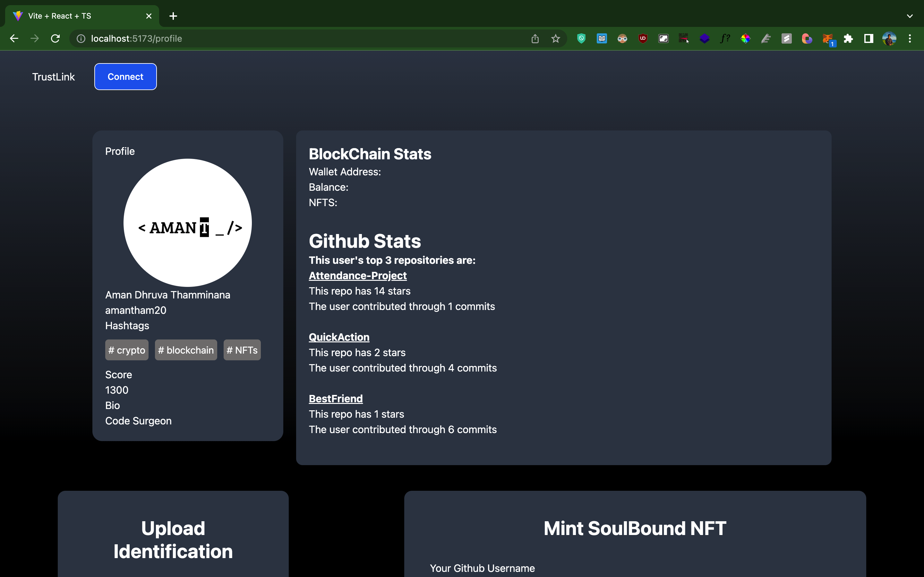Open the Attendance-Project repository link

pyautogui.click(x=357, y=276)
